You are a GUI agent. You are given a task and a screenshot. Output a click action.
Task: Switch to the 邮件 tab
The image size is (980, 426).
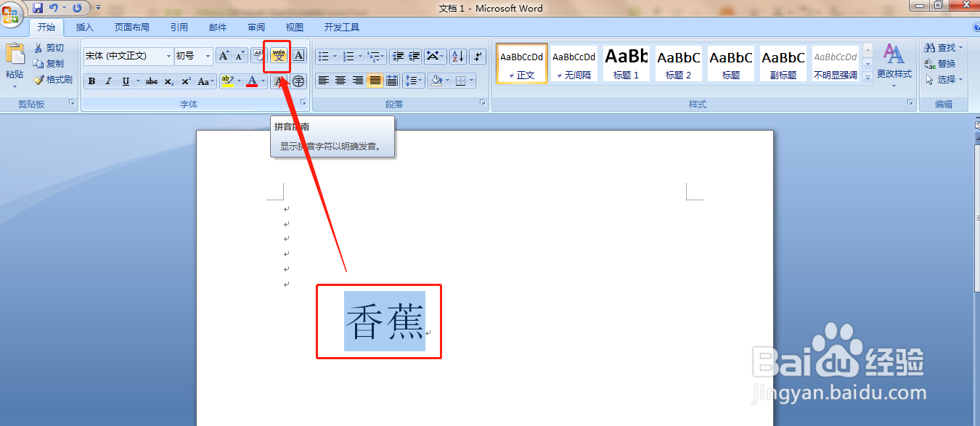tap(218, 28)
